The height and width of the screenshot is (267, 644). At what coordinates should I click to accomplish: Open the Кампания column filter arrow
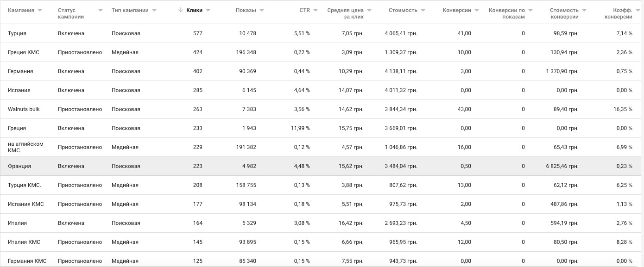(x=40, y=10)
